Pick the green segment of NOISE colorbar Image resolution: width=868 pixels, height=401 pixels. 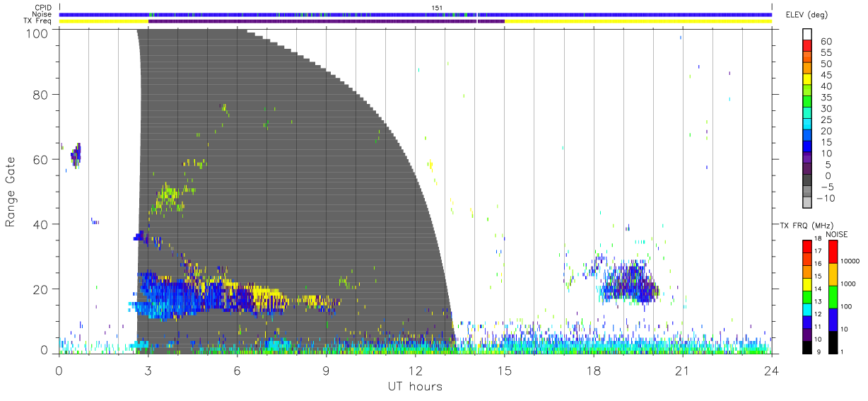(x=833, y=296)
